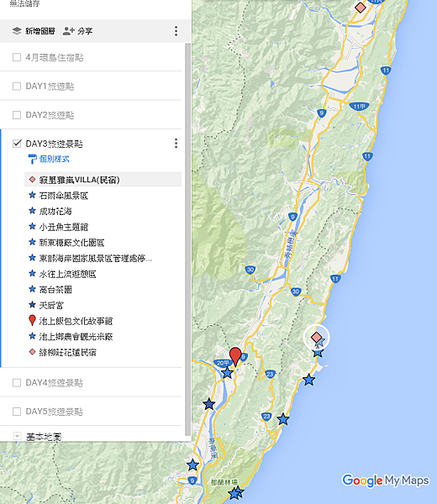Click the red pin icon beside 池上飯包文化故事館
Viewport: 437px width, 504px height.
(x=32, y=321)
